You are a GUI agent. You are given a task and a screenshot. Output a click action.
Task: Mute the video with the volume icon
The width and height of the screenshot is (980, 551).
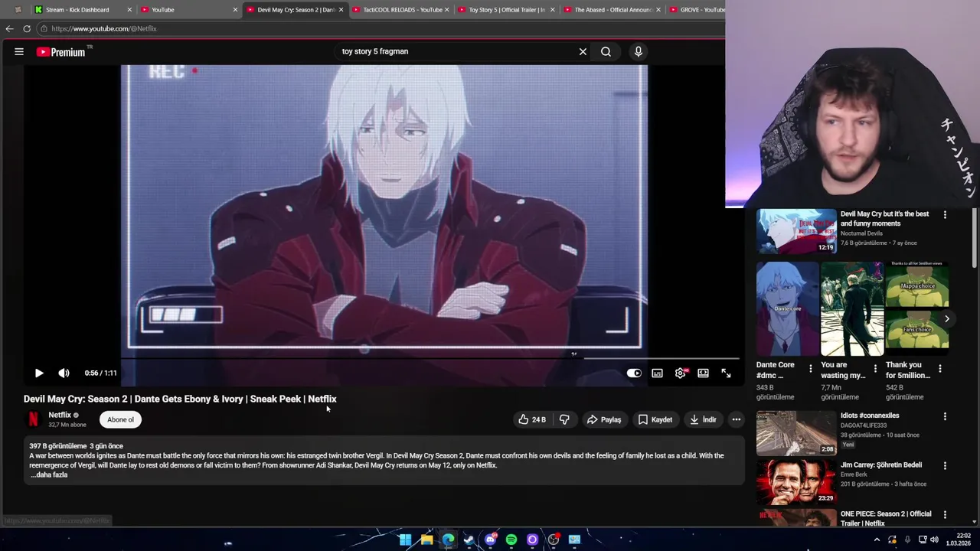click(64, 373)
